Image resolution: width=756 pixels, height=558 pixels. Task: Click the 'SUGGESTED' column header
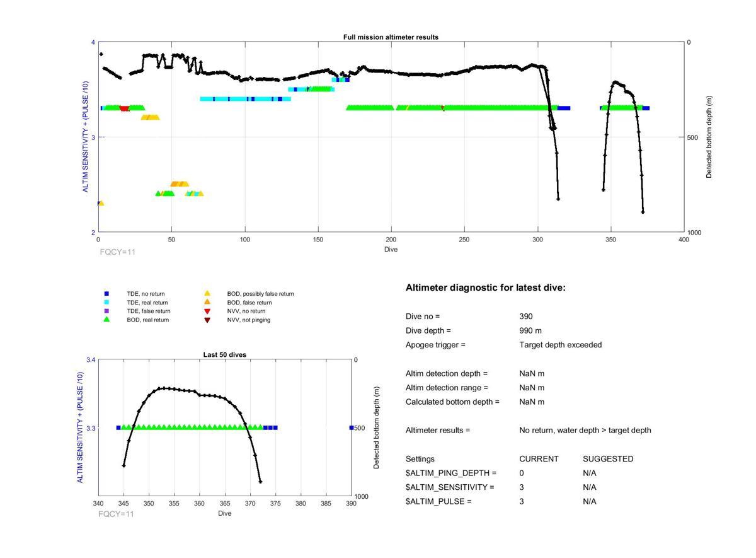click(x=608, y=459)
